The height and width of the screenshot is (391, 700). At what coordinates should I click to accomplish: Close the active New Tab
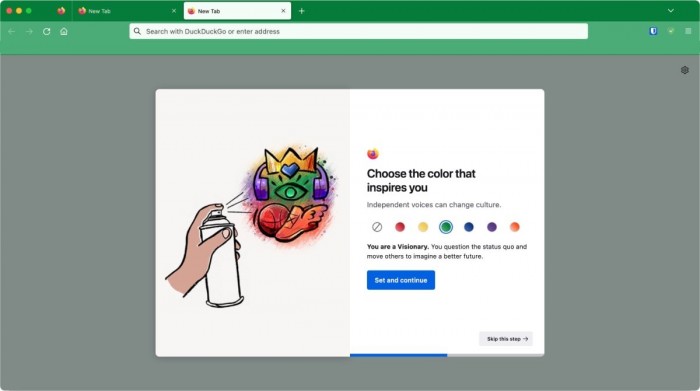tap(283, 11)
